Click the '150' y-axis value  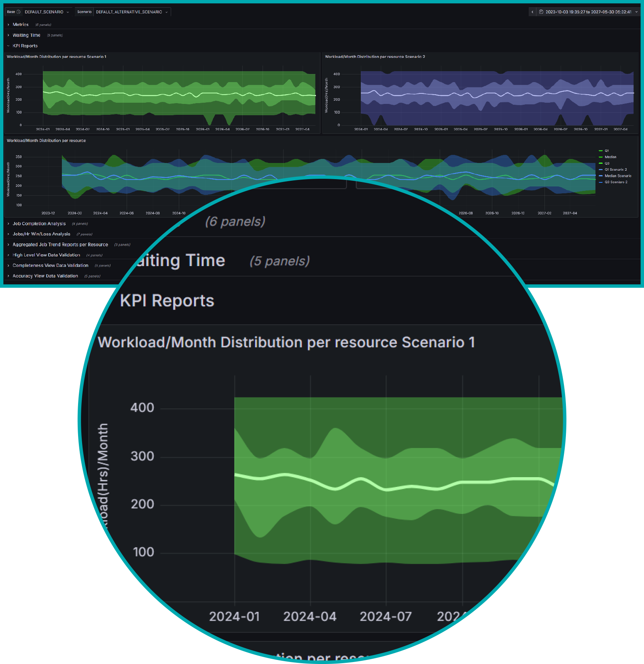coord(19,196)
